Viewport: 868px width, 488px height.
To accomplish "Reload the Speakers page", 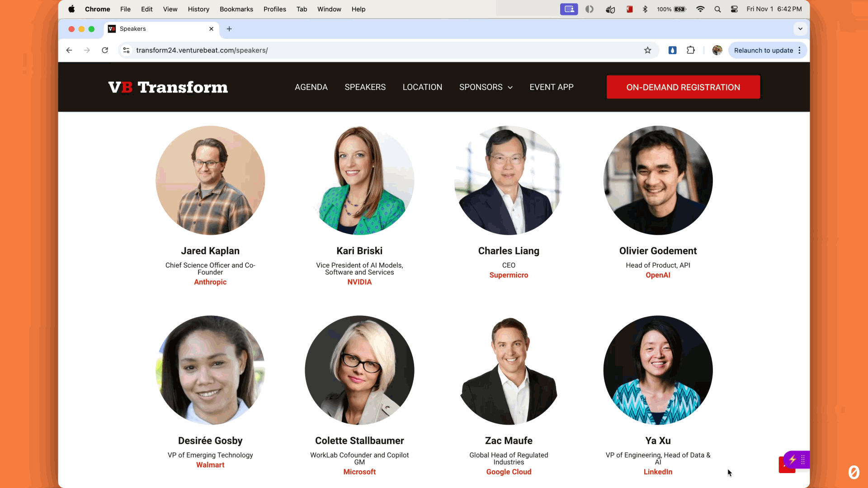I will [x=105, y=50].
